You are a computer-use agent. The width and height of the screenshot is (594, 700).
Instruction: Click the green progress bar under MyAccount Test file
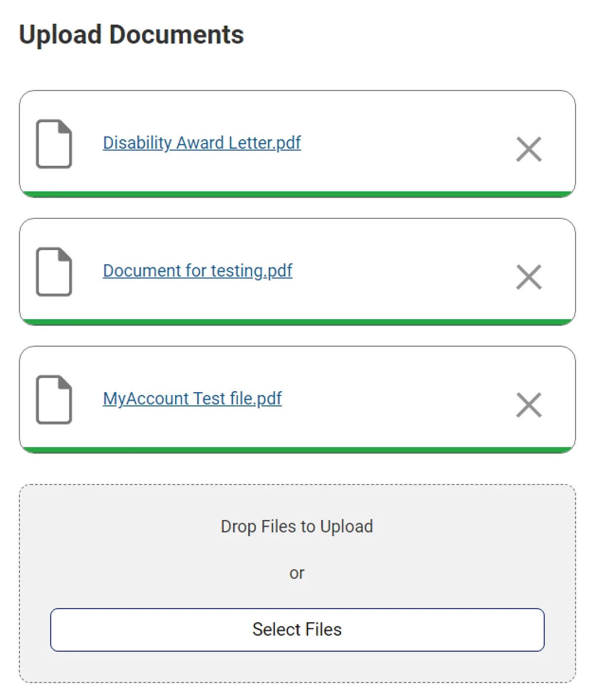pos(297,450)
